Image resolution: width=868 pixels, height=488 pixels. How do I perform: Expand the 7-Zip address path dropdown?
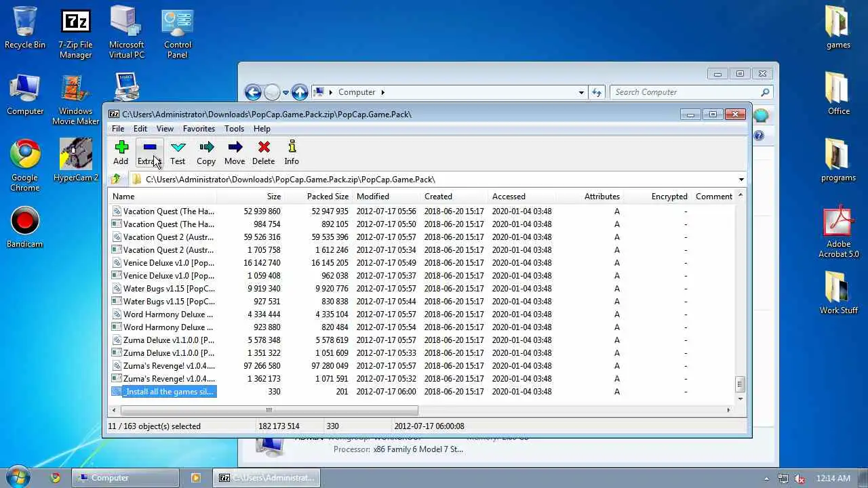[x=741, y=180]
